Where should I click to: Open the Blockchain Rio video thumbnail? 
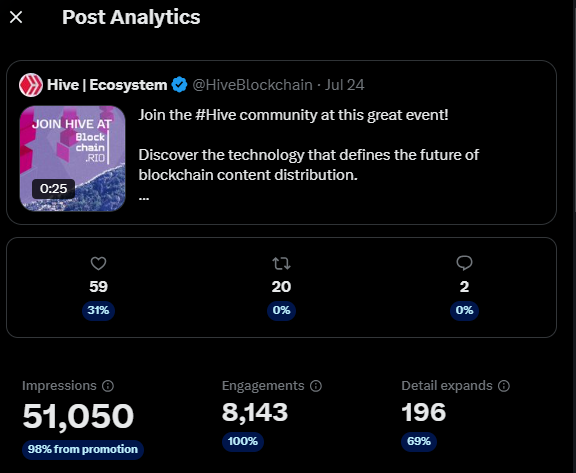[x=72, y=158]
